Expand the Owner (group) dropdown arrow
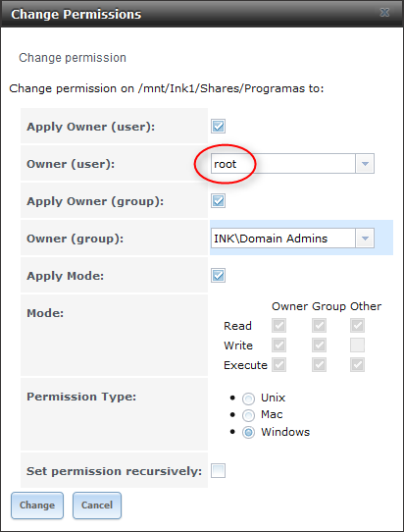 pyautogui.click(x=365, y=239)
